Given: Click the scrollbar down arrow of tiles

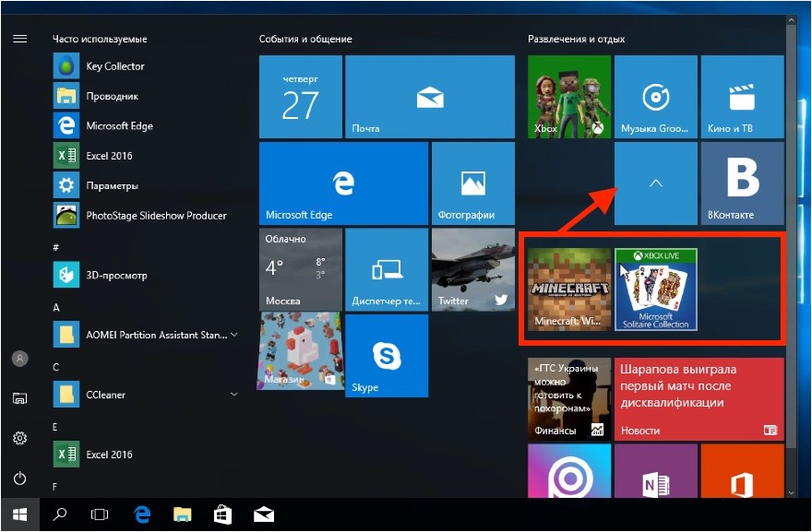Looking at the screenshot, I should (x=791, y=493).
